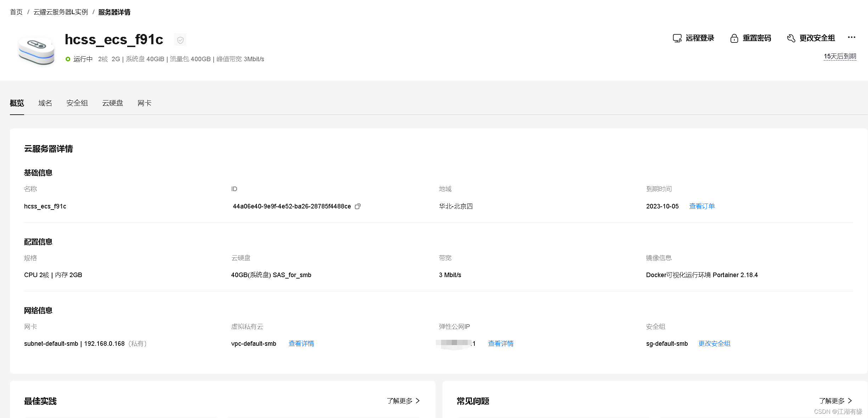This screenshot has width=868, height=418.
Task: Open 查看详情 for elastic public IP
Action: [x=500, y=344]
